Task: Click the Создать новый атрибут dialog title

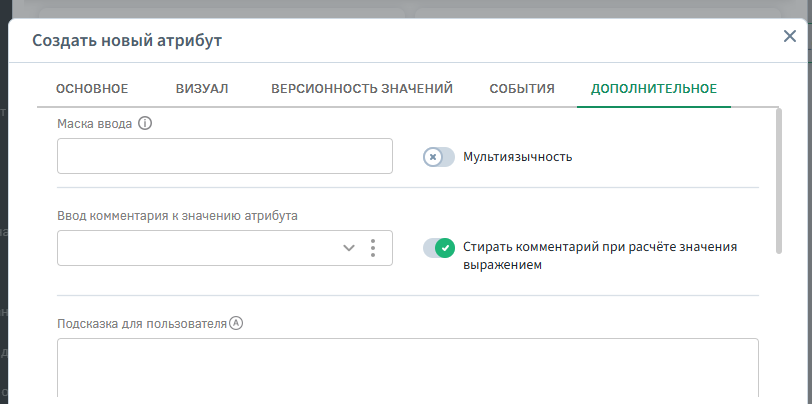Action: pos(127,41)
